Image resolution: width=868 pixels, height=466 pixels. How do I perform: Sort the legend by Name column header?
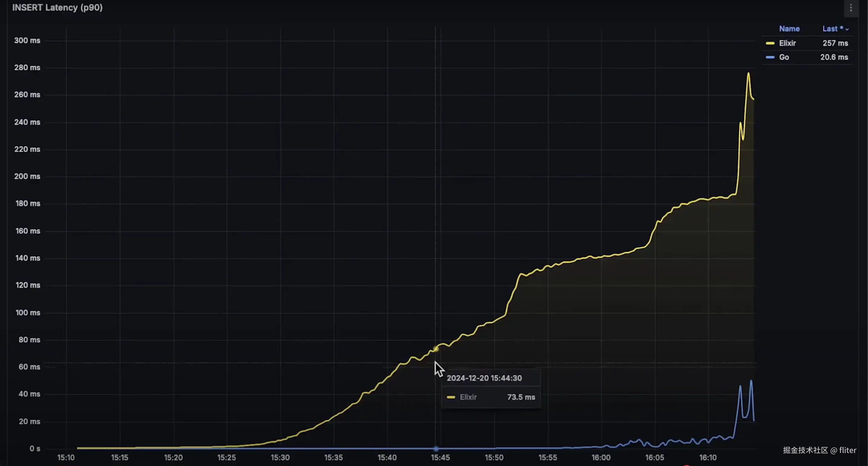(789, 29)
